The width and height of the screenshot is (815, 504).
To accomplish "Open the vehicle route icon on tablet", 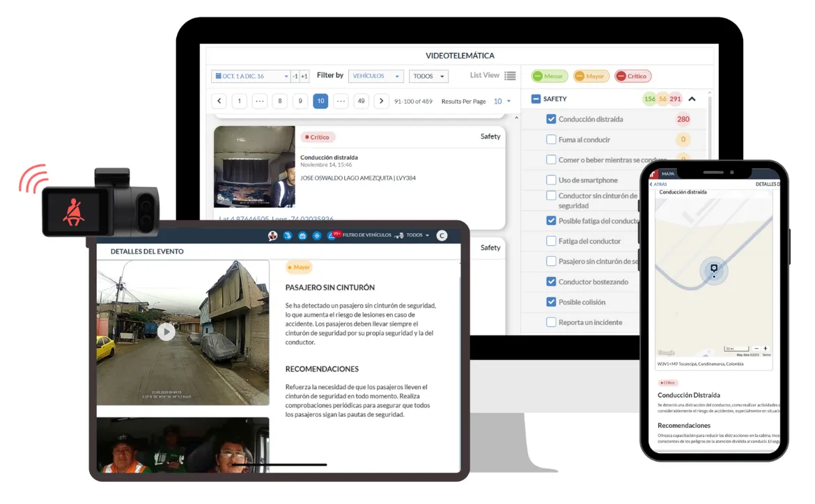I will pyautogui.click(x=288, y=235).
